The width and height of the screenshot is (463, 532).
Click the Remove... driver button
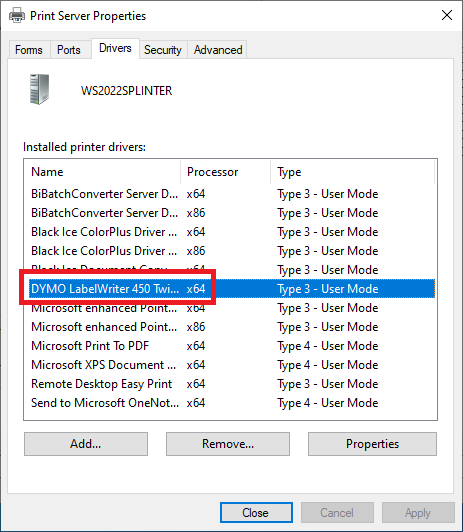click(228, 444)
